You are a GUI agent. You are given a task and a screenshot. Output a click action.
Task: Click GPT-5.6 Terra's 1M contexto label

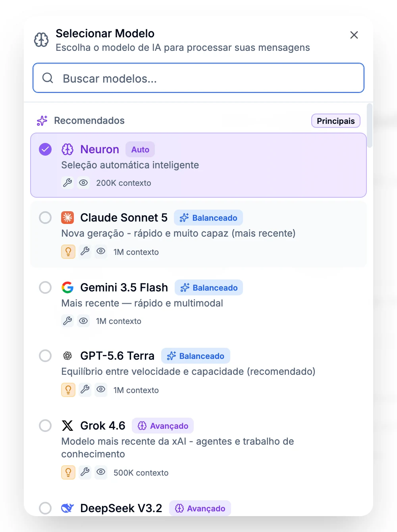(x=136, y=390)
